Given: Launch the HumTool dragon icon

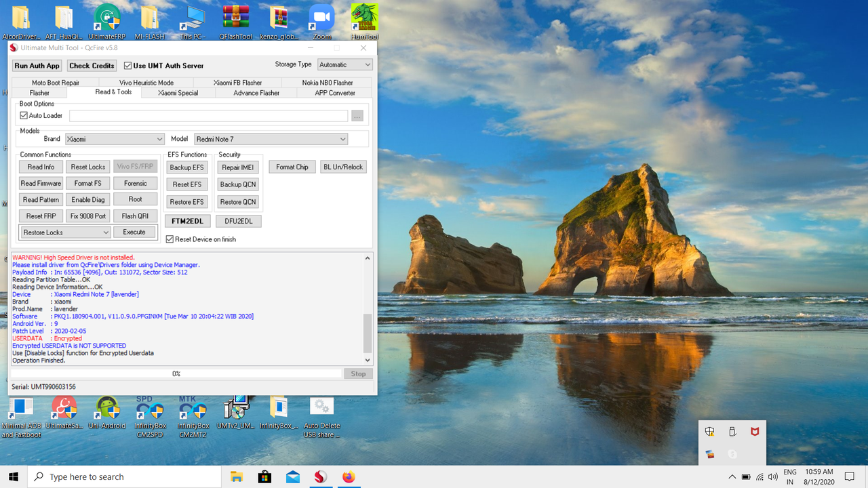Looking at the screenshot, I should 365,20.
